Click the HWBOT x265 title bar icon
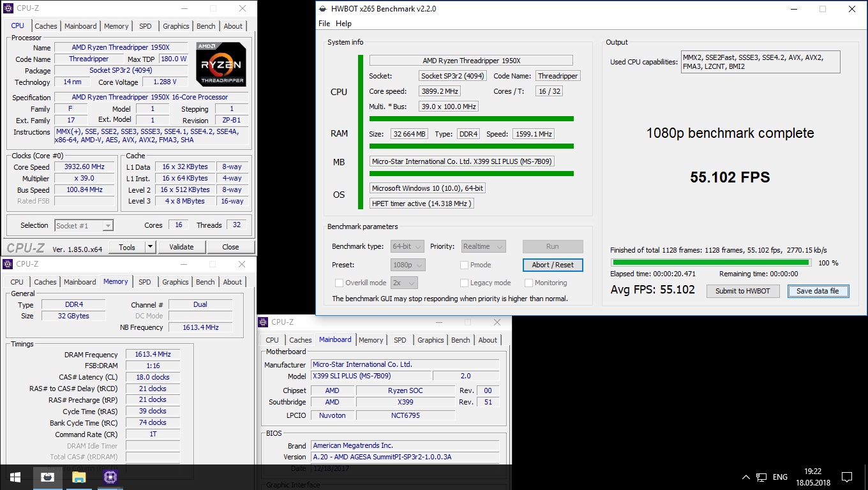The height and width of the screenshot is (490, 868). pyautogui.click(x=322, y=9)
